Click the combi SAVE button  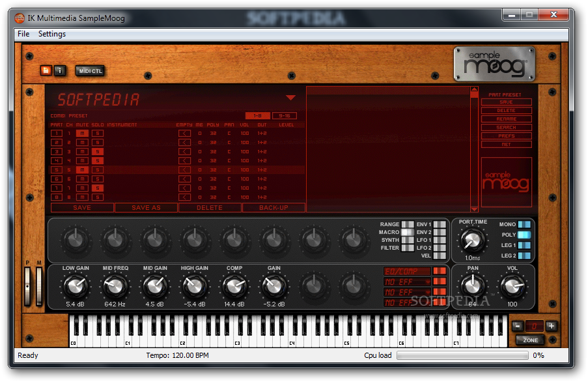pyautogui.click(x=82, y=207)
